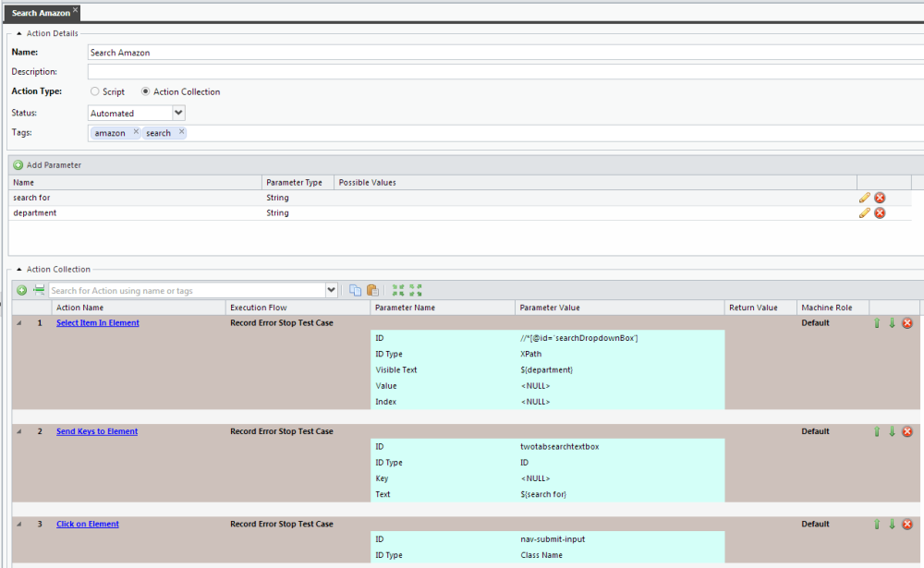924x568 pixels.
Task: Click the copy icon in Action Collection toolbar
Action: 356,291
